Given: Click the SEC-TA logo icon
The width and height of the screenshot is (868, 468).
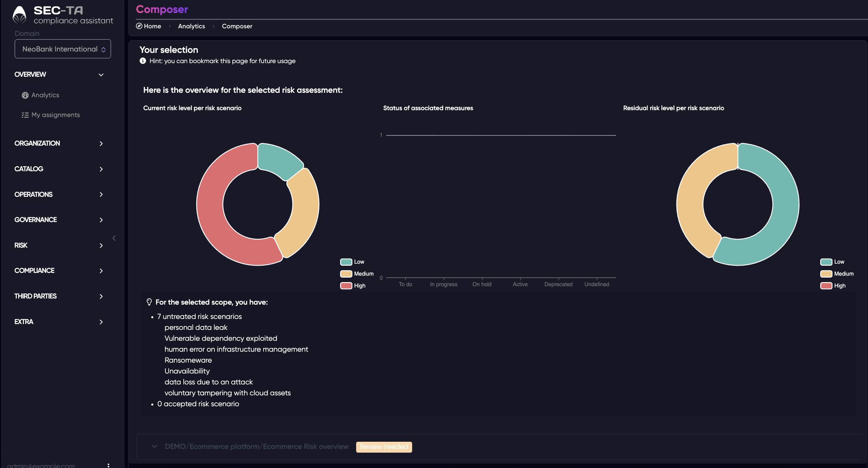Looking at the screenshot, I should (19, 15).
